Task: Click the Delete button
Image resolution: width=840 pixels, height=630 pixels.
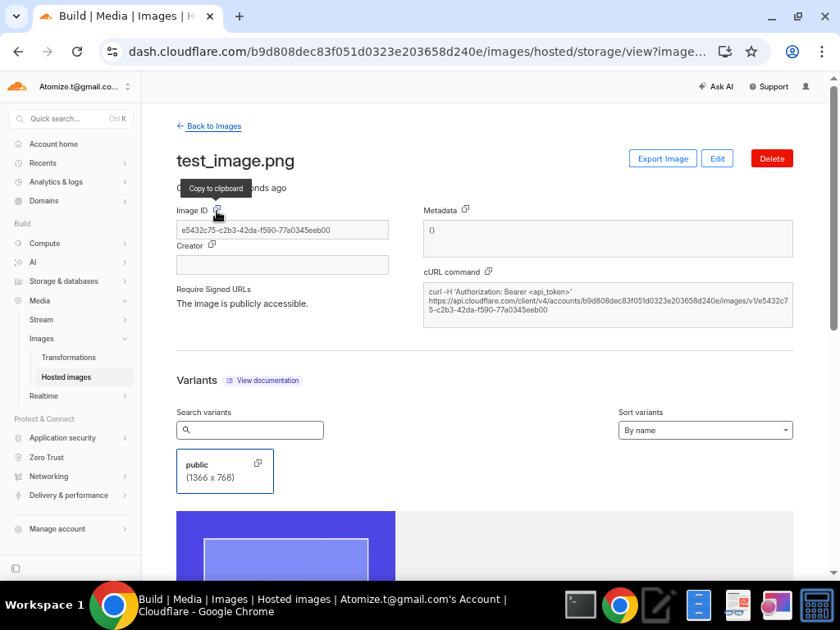Action: pos(771,158)
